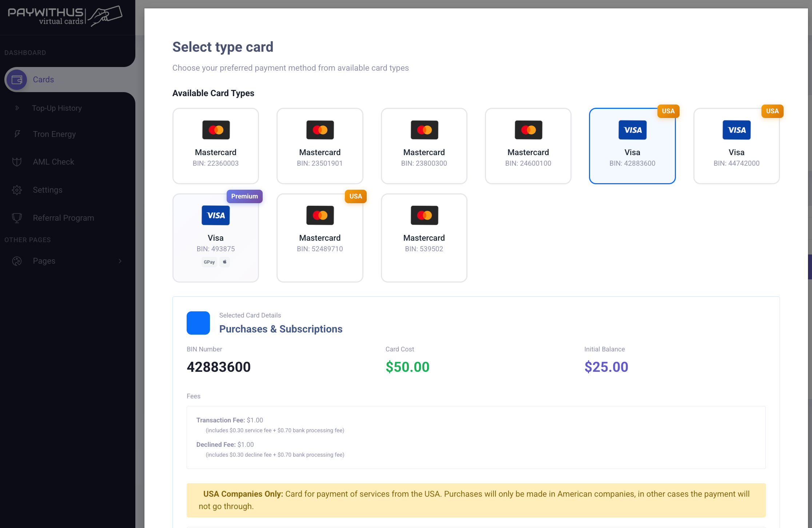Pick USA Mastercard BIN 52489710

(320, 238)
